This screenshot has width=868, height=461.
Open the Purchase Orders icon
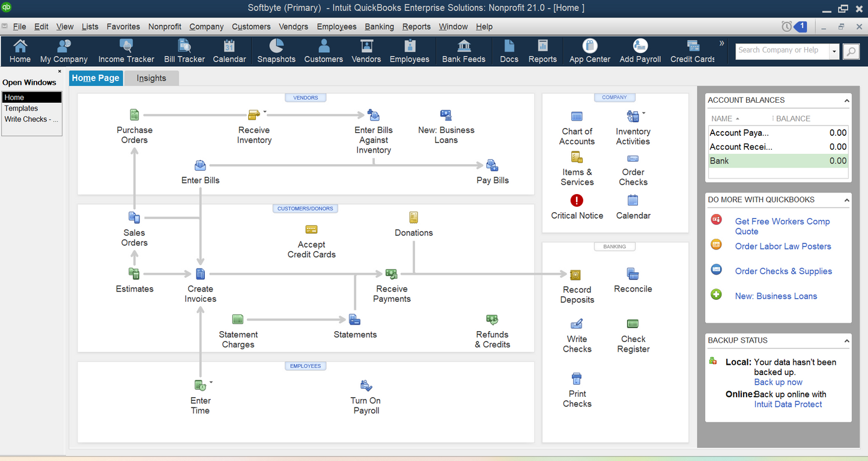coord(134,115)
